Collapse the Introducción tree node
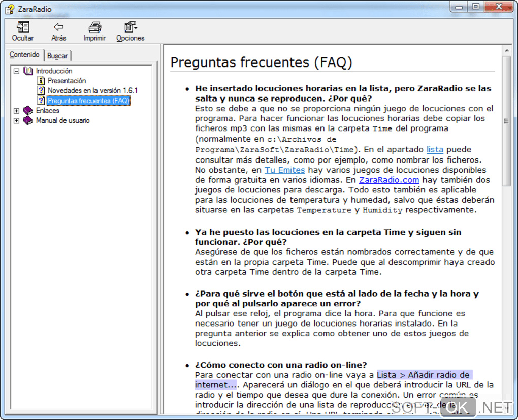The height and width of the screenshot is (420, 518). point(17,71)
